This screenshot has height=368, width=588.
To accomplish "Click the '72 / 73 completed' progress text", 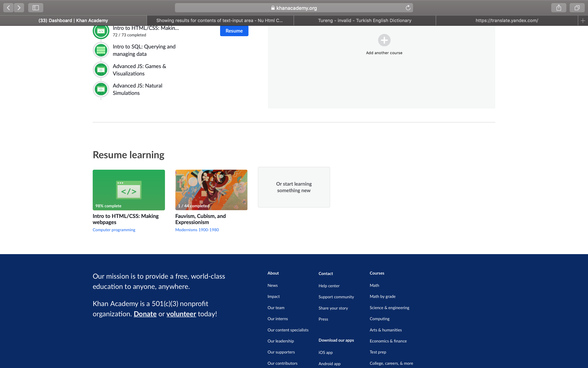I will point(129,35).
